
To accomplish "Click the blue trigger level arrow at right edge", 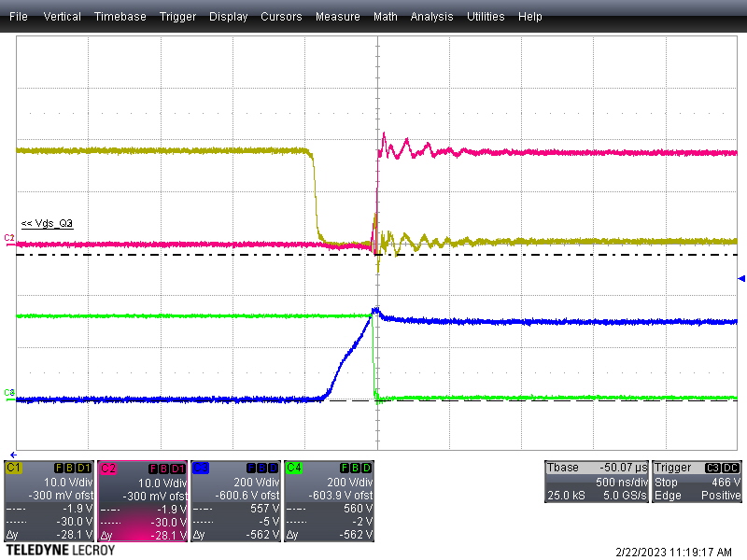I will coord(741,278).
